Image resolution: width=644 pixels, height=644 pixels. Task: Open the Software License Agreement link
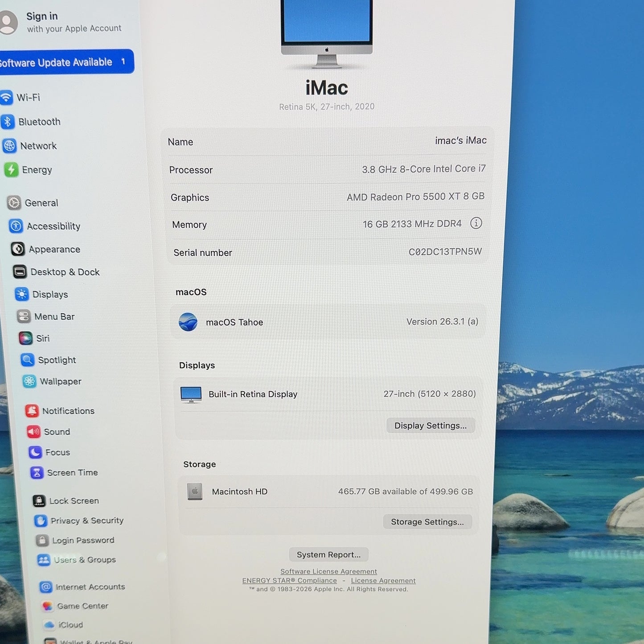(328, 571)
